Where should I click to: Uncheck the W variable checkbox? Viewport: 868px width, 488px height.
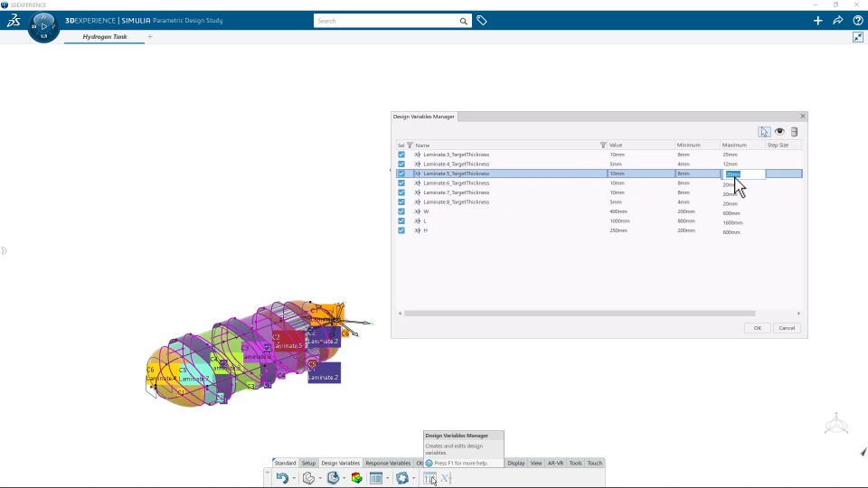401,211
